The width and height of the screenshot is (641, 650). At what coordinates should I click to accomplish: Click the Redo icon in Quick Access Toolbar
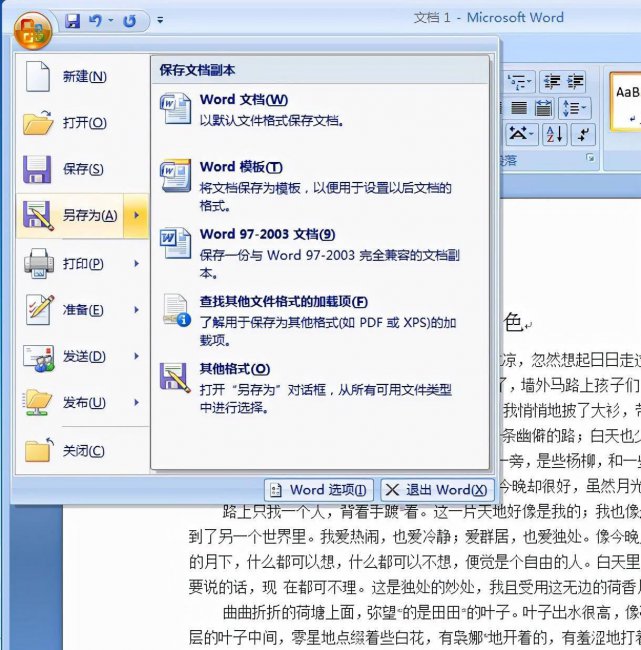[x=130, y=20]
